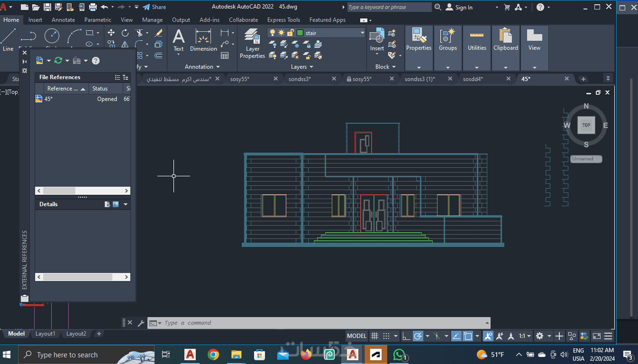Select the Circle tool in the Draw panel
This screenshot has width=638, height=364.
pyautogui.click(x=52, y=36)
